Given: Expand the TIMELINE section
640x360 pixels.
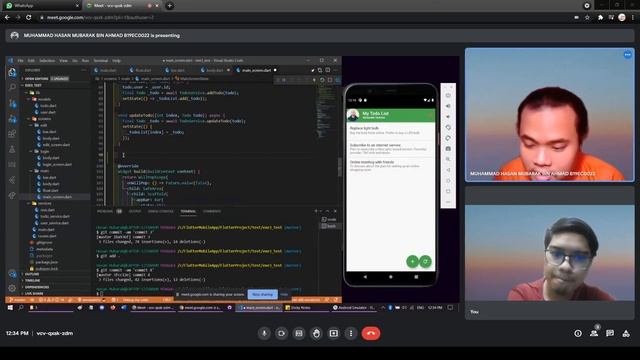Looking at the screenshot, I should click(32, 281).
